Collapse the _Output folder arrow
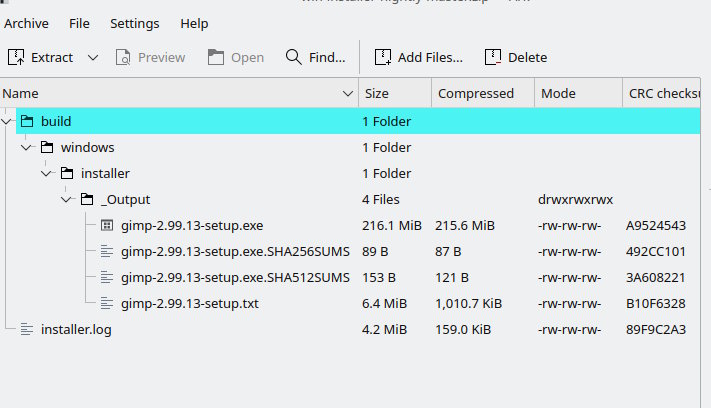Screen dimensions: 711x408 point(66,199)
